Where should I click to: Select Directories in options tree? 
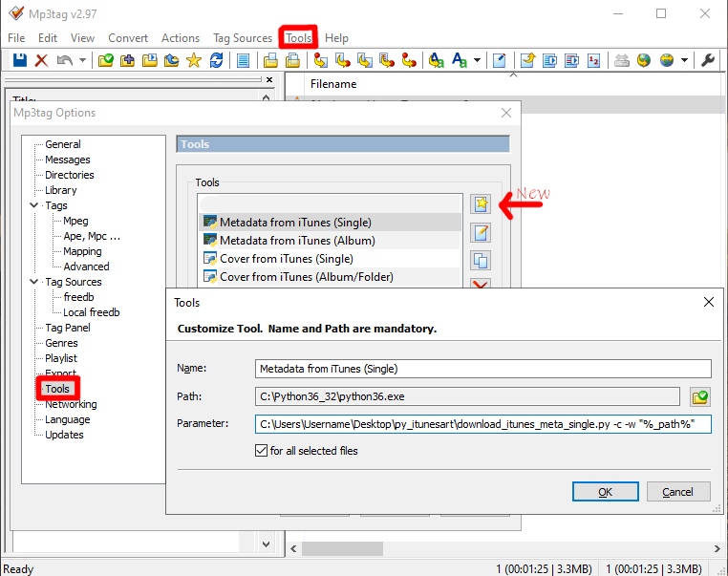point(69,175)
